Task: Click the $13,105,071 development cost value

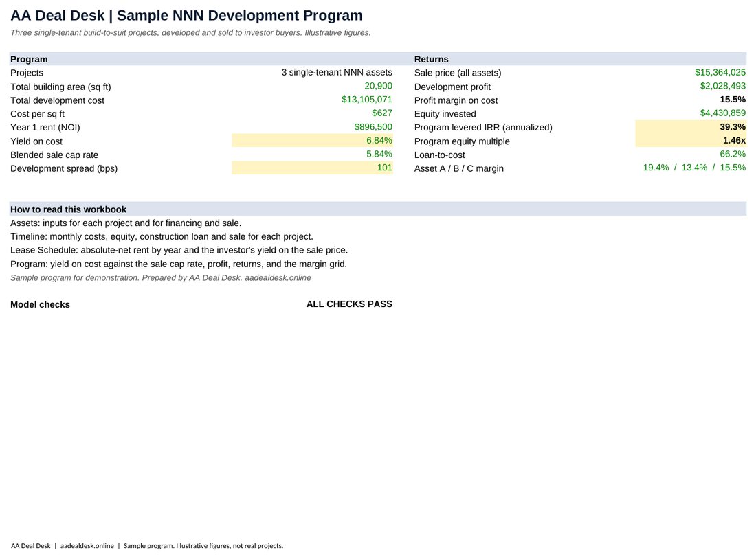Action: [x=366, y=100]
